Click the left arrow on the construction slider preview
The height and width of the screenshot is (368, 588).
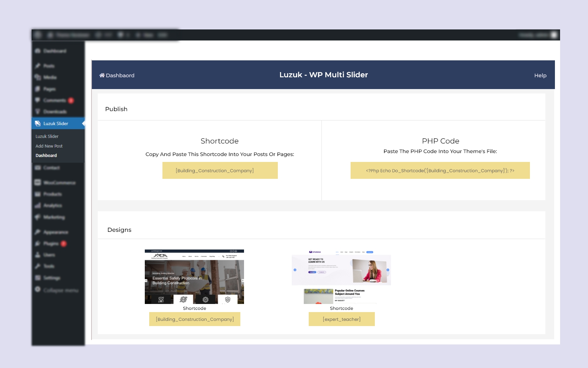(x=146, y=280)
